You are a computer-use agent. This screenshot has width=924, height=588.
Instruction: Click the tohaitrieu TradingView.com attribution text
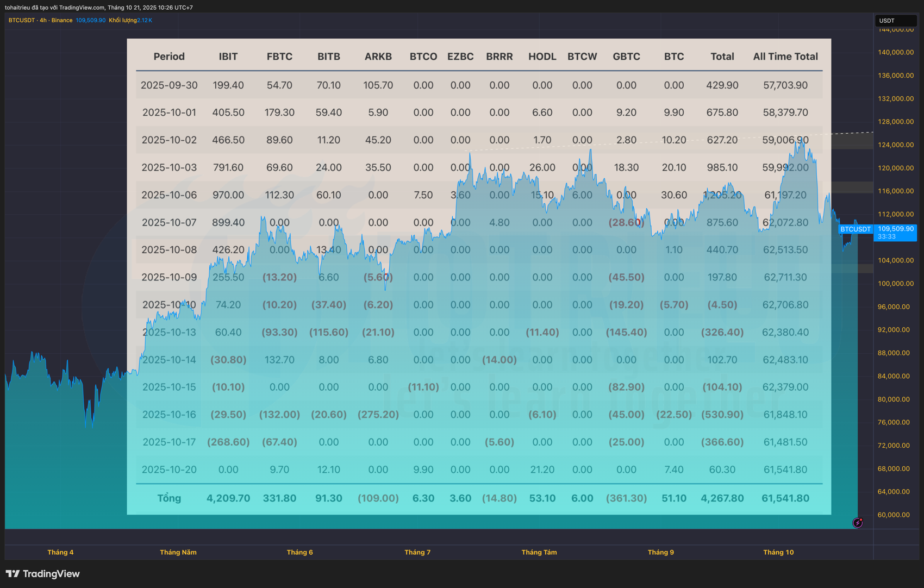click(x=99, y=8)
